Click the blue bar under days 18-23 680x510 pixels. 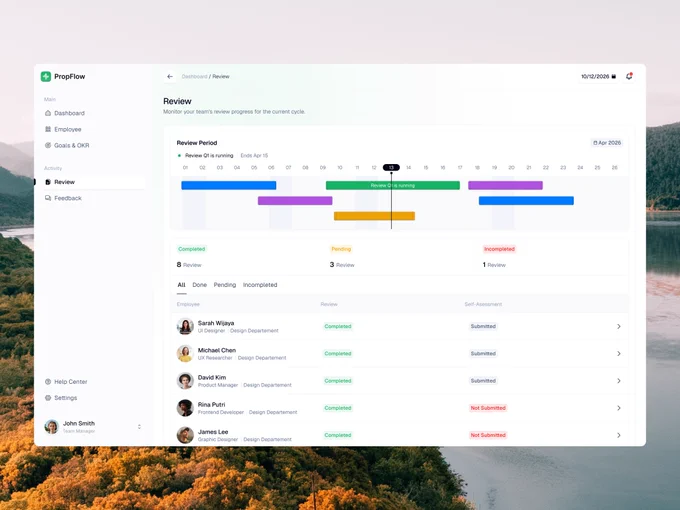point(526,200)
